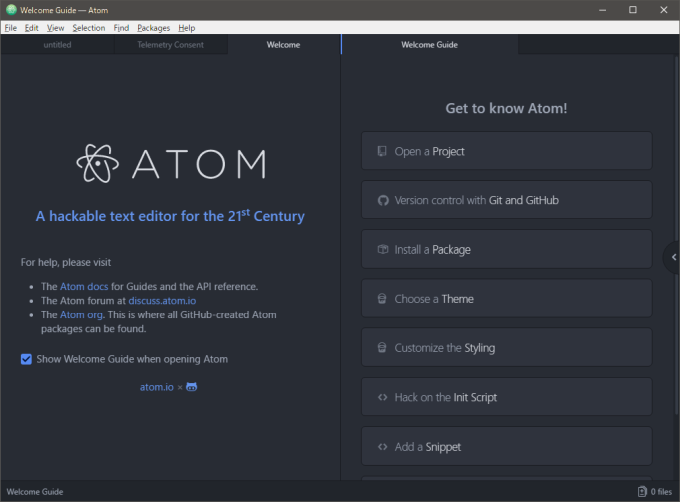Show the right dock using its chevron handle
Screen dimensions: 680x502
pos(673,257)
